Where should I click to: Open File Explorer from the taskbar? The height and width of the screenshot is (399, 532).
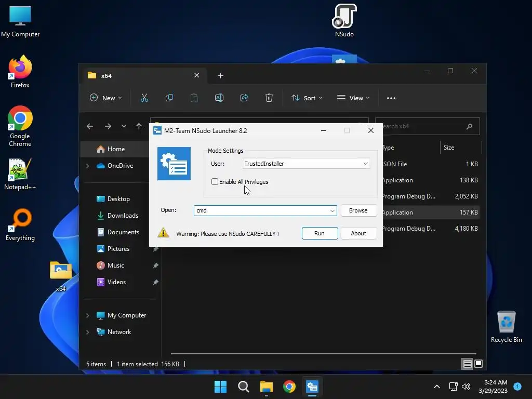(267, 387)
